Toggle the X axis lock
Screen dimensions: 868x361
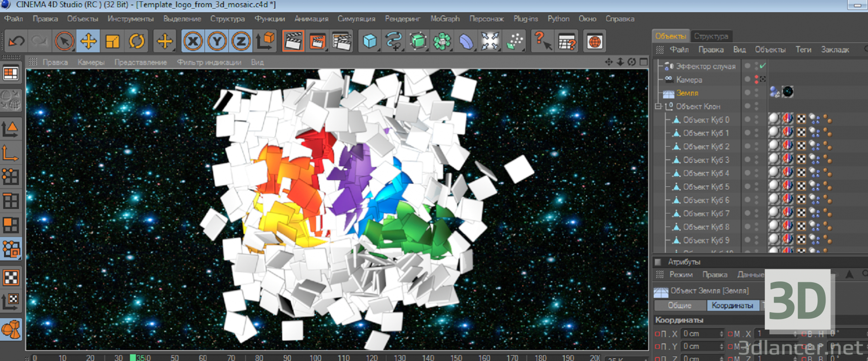point(193,42)
